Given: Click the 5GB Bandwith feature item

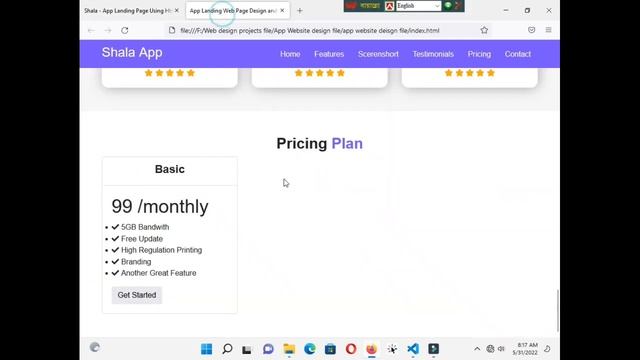Looking at the screenshot, I should (x=145, y=227).
